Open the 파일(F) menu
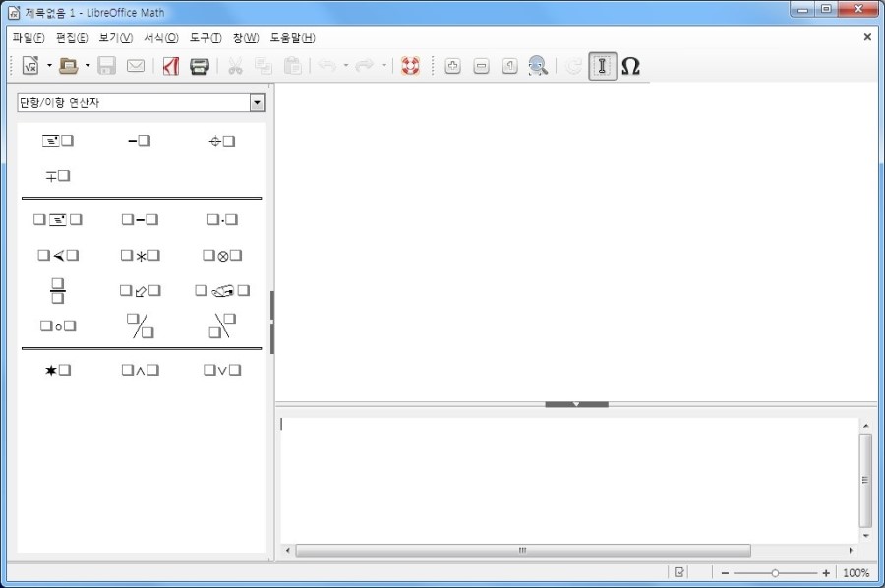The width and height of the screenshot is (885, 588). [29, 37]
